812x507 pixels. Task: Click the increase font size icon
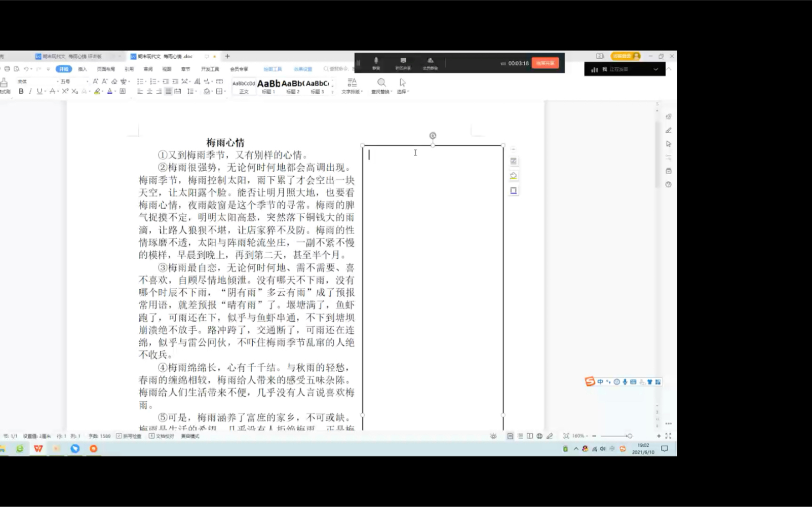[x=95, y=82]
